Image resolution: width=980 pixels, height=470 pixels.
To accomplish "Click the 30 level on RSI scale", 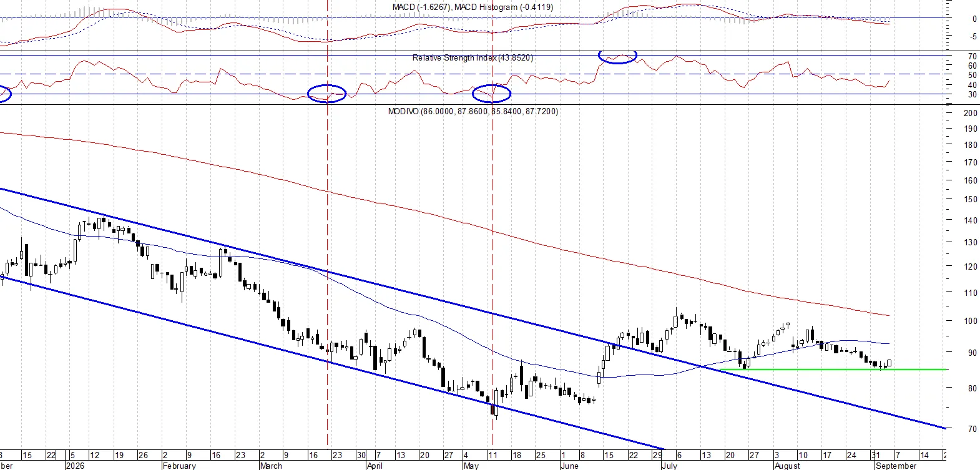I will tap(973, 95).
